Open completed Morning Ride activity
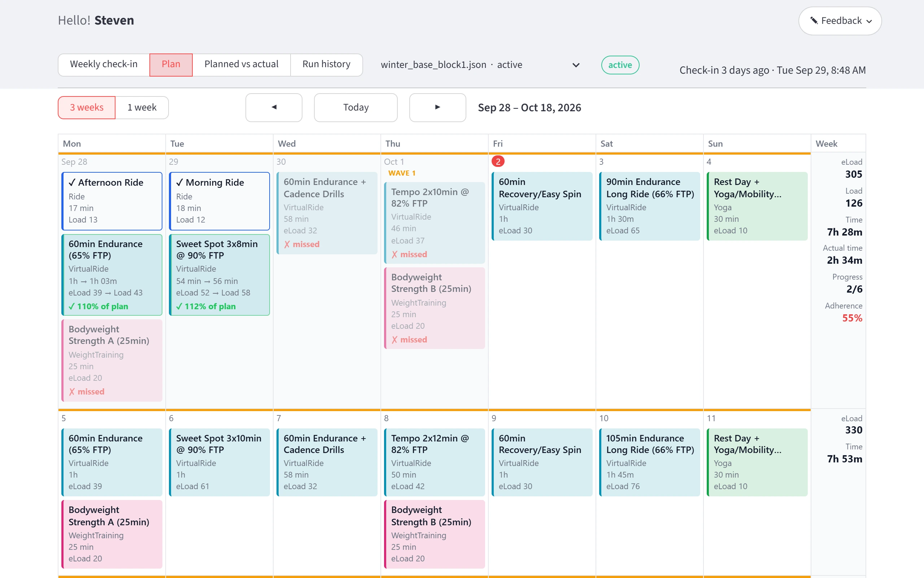This screenshot has width=924, height=578. [219, 201]
